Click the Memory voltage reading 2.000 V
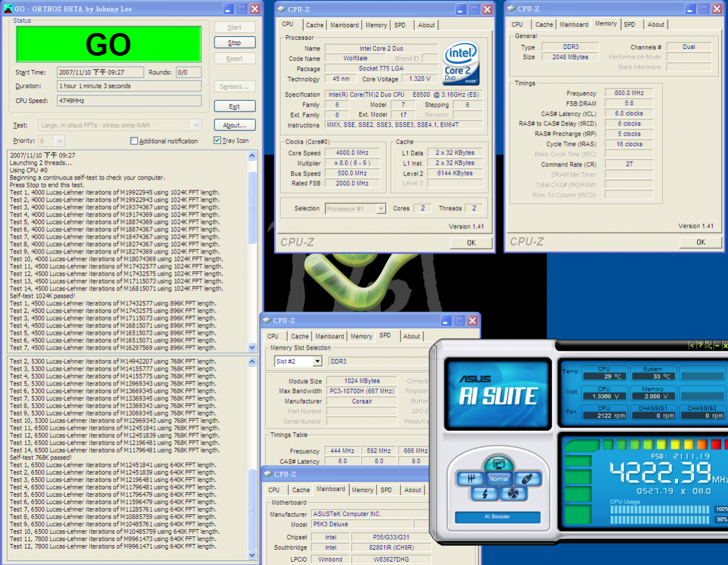Viewport: 728px width, 565px height. [652, 396]
